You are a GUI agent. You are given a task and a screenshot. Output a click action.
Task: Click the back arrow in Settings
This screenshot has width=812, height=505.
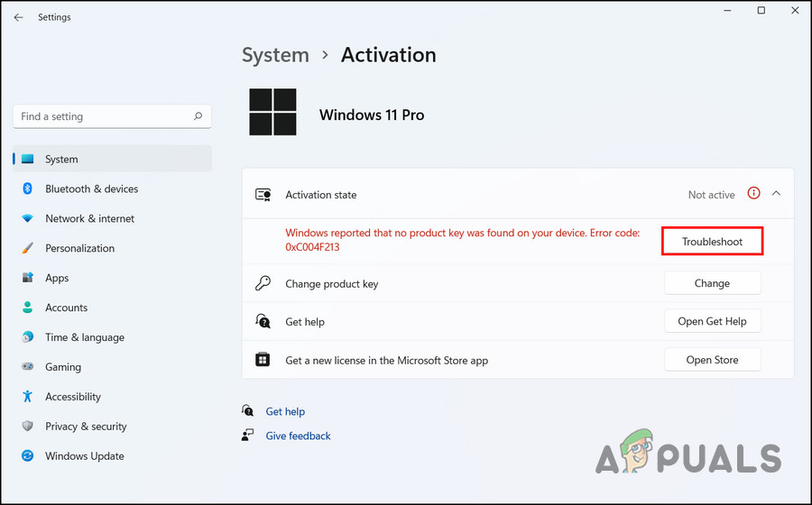click(18, 17)
